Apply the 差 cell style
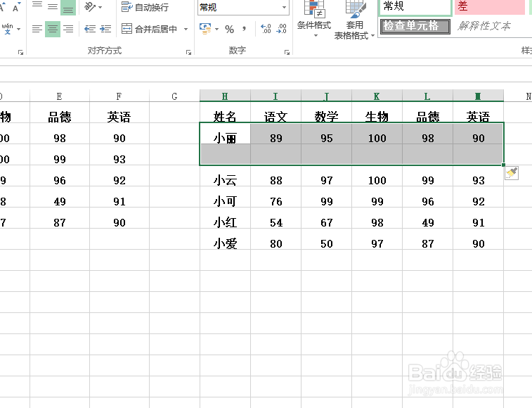This screenshot has width=532, height=408. 490,7
